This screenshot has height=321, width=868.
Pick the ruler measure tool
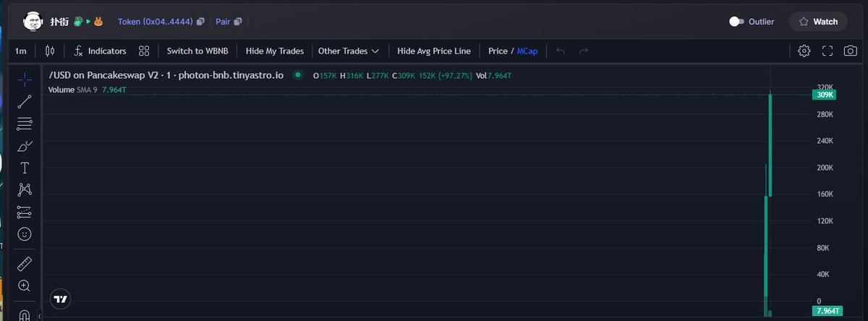pos(24,263)
